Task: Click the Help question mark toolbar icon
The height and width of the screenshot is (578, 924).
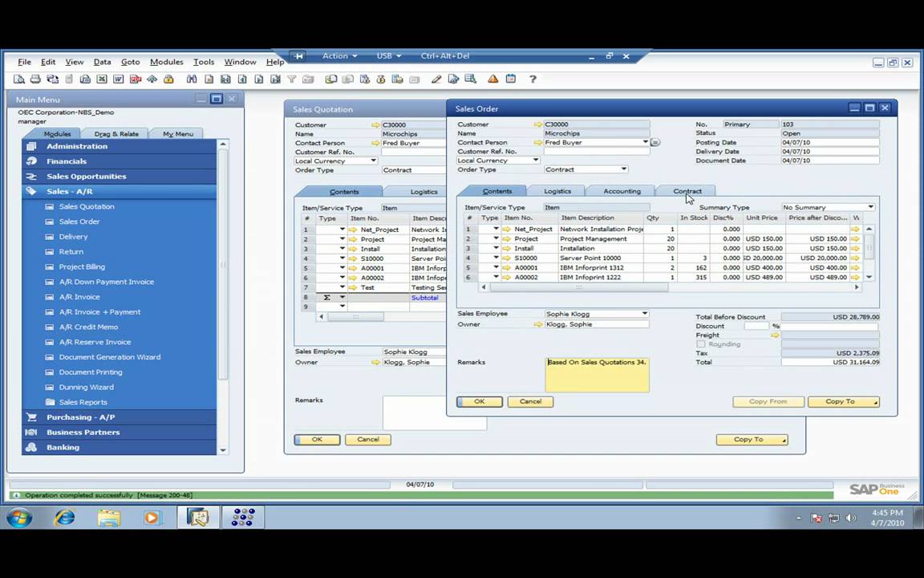Action: pyautogui.click(x=533, y=79)
